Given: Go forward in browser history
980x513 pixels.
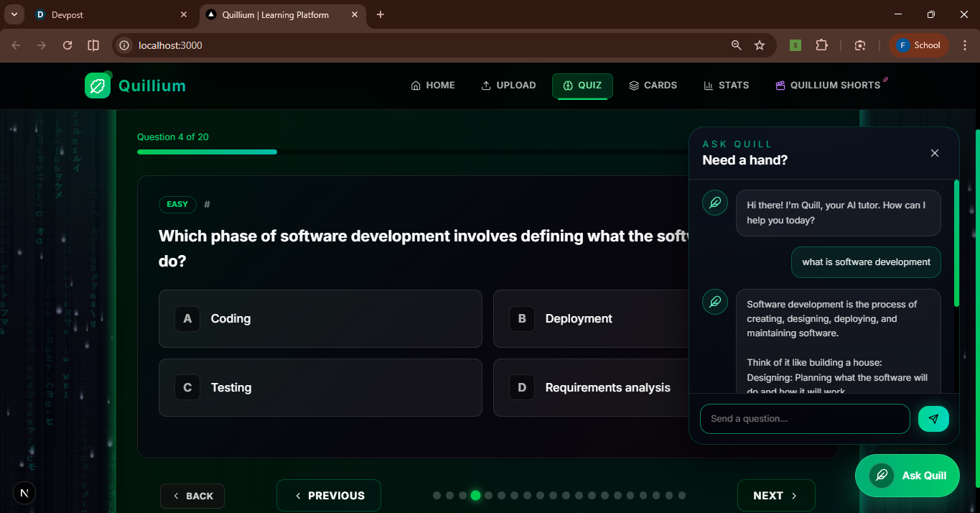Looking at the screenshot, I should [x=42, y=45].
